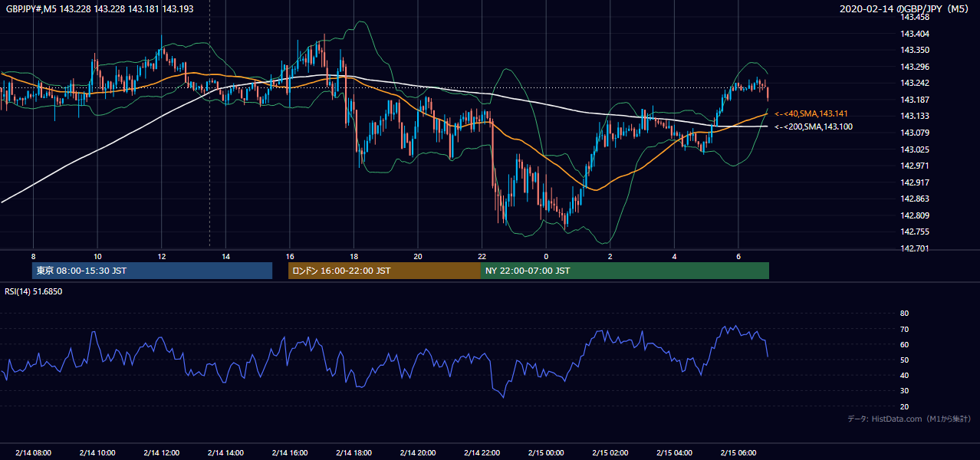The height and width of the screenshot is (460, 980).
Task: Click price level 142.971 on axis
Action: (914, 166)
